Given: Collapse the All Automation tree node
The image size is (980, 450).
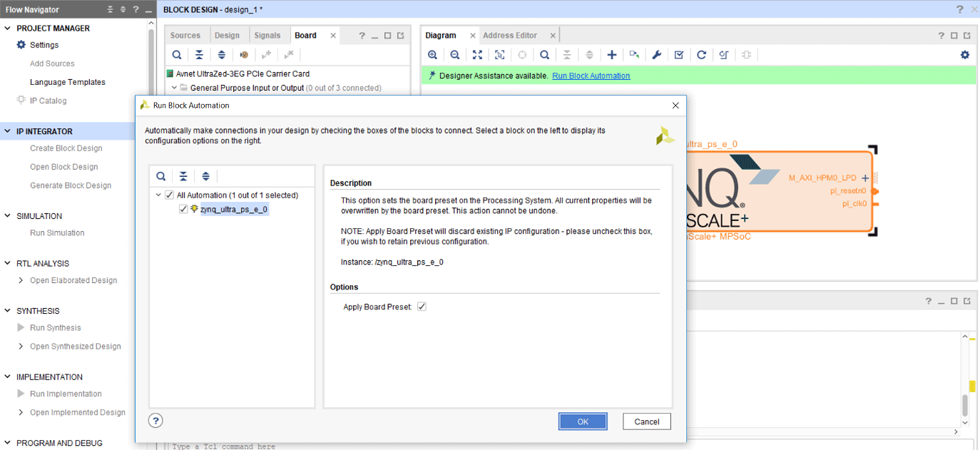Looking at the screenshot, I should pos(158,195).
